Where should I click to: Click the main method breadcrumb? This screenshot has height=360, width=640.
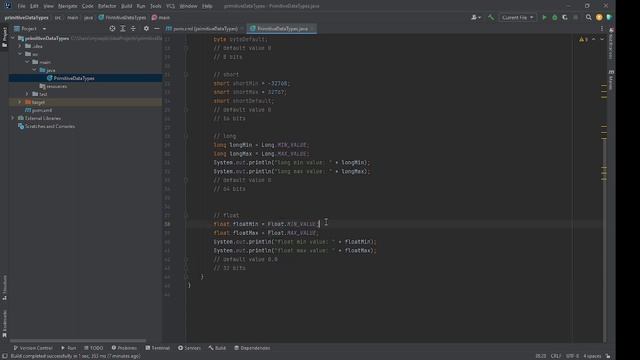(x=161, y=18)
